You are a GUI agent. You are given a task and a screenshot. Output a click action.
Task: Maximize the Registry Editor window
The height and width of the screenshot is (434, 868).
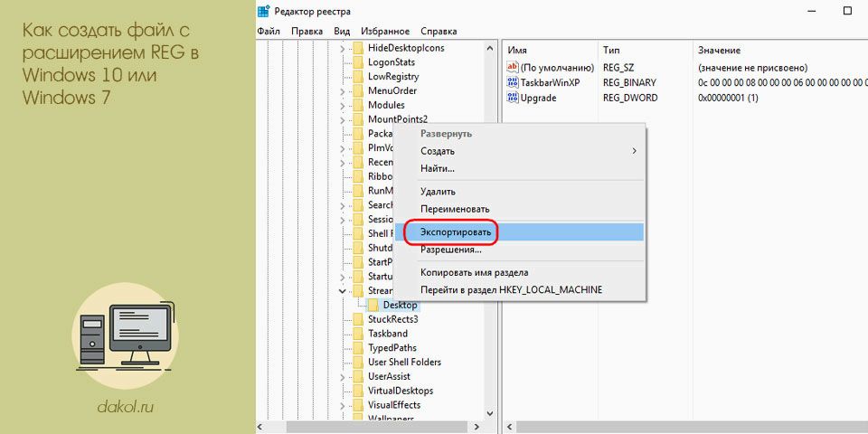[x=847, y=11]
